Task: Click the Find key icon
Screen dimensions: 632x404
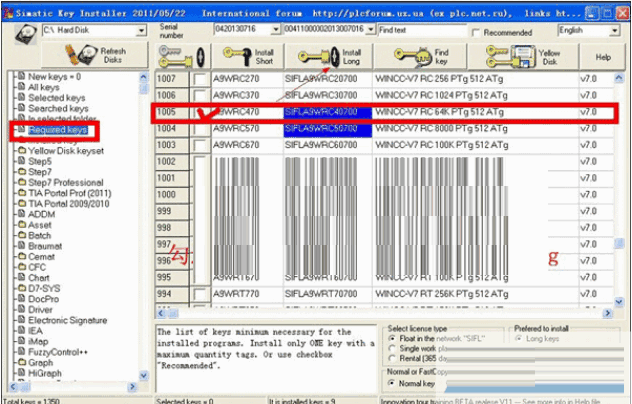Action: pos(421,56)
